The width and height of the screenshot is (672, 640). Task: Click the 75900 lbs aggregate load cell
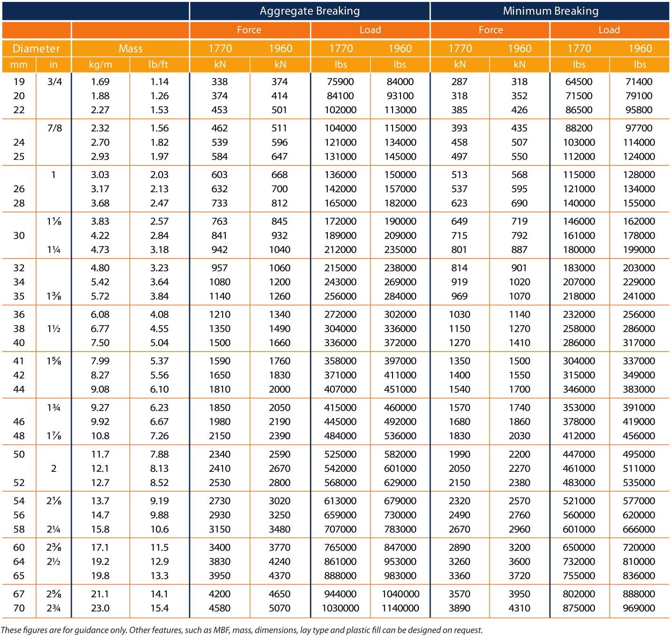[340, 82]
